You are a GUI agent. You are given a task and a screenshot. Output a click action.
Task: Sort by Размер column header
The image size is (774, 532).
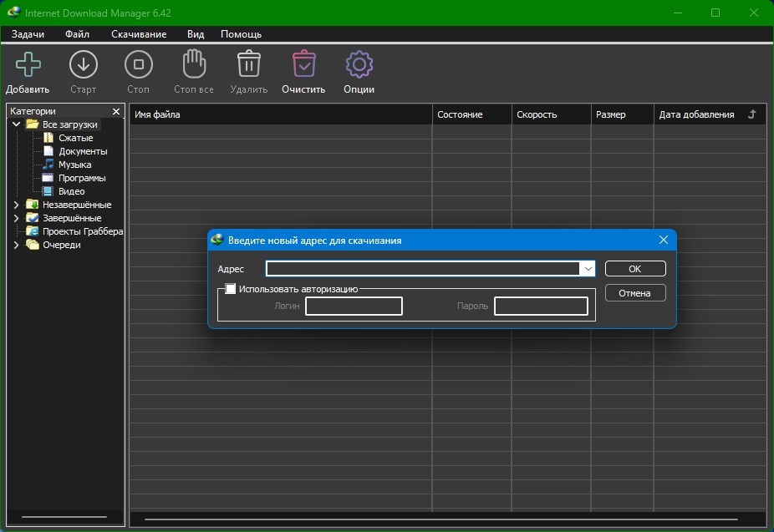623,114
